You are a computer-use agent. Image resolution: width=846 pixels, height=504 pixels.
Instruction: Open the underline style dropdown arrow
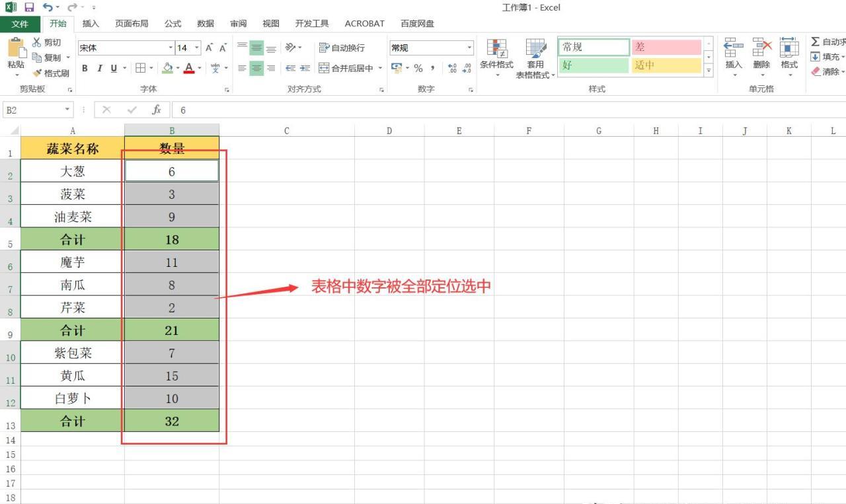[124, 68]
